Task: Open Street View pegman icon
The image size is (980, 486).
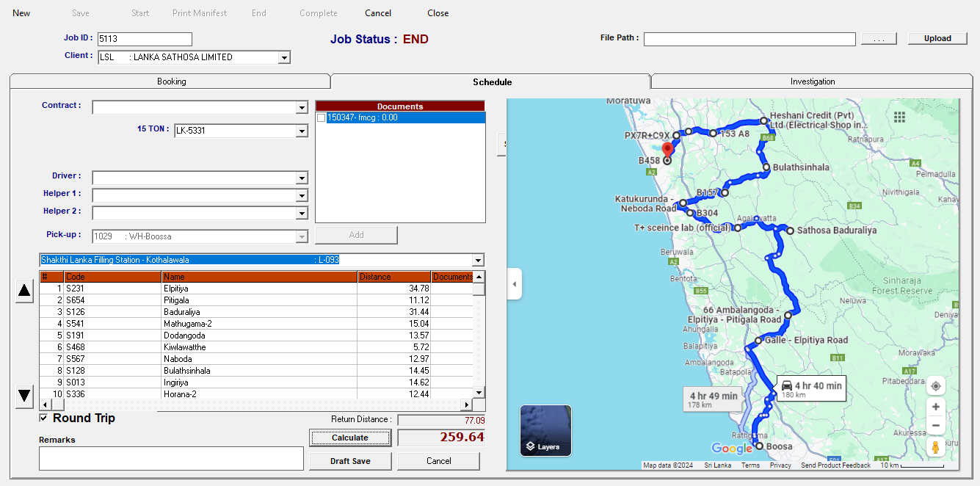Action: 935,447
